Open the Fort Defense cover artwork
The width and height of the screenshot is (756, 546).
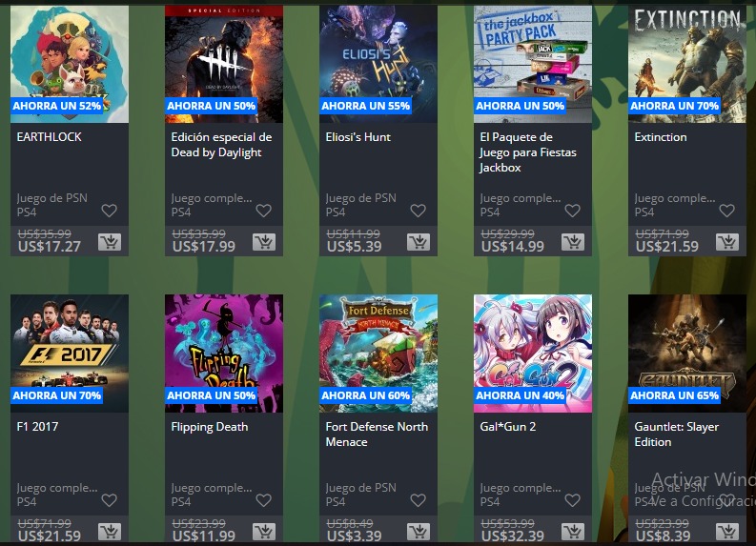click(378, 354)
